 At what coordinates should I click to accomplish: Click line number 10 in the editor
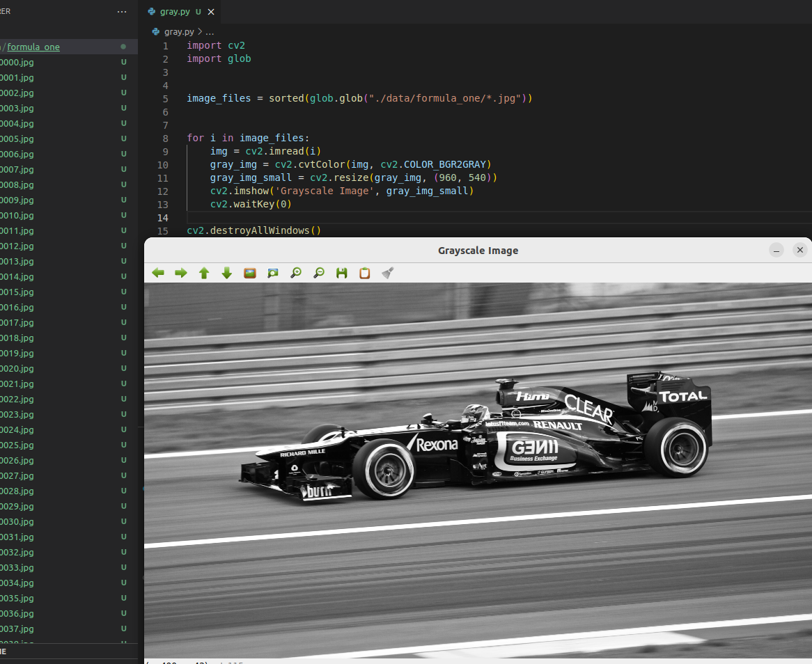[162, 164]
